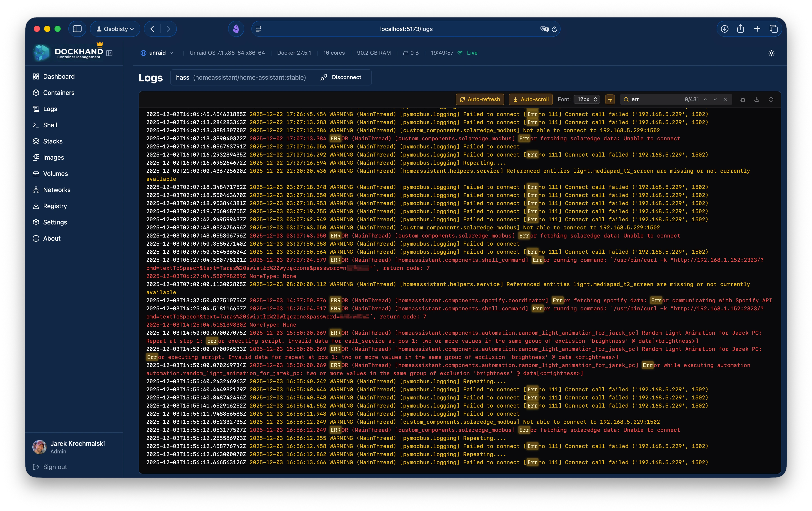Toggle light mode with the sun icon
Viewport: 812px width, 511px height.
pos(771,53)
